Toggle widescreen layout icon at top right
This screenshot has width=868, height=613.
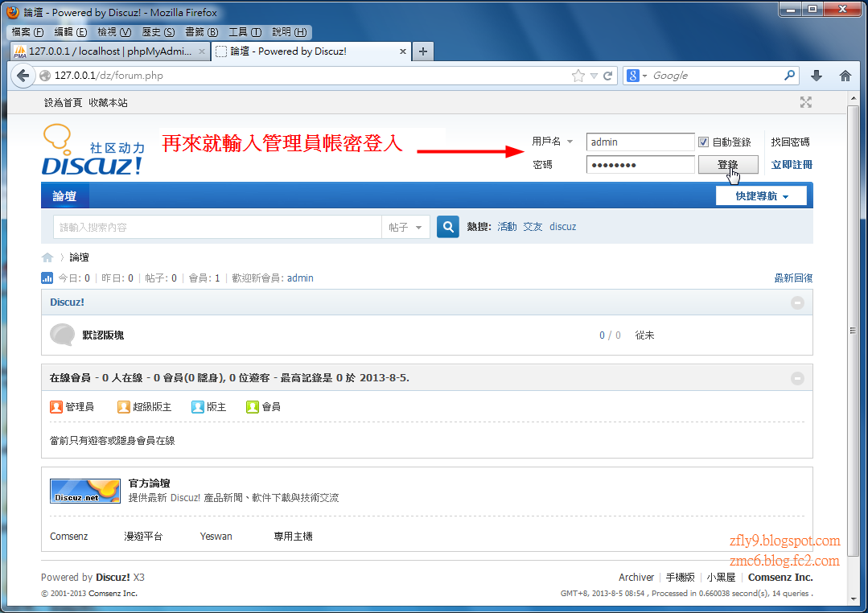pos(806,102)
